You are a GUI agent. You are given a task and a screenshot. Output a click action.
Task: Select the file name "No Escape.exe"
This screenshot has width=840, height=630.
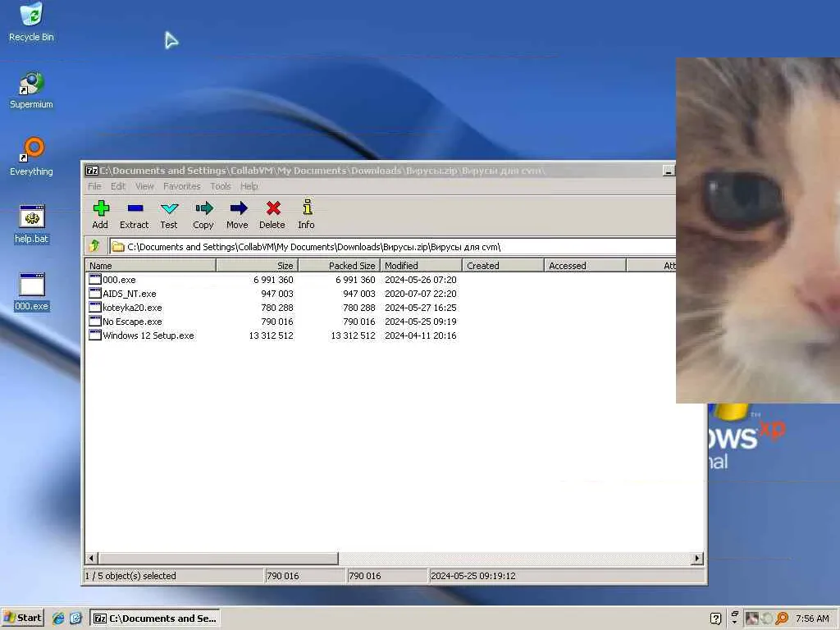coord(132,322)
